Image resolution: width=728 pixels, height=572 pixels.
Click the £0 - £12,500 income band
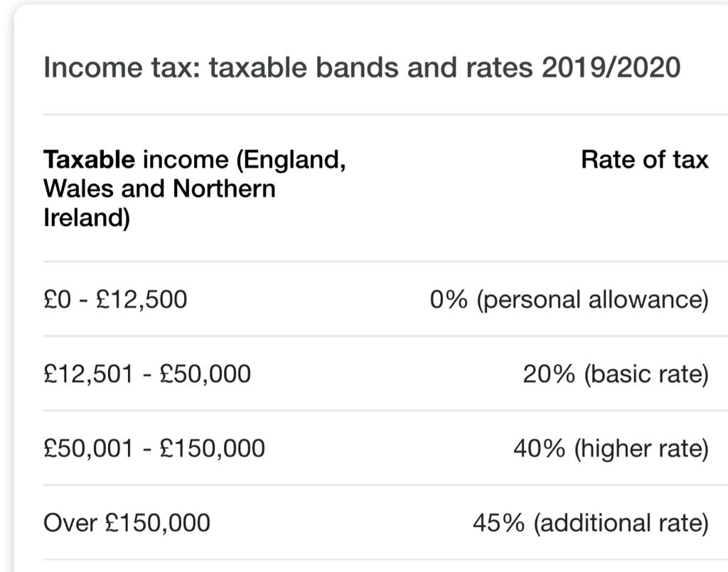[115, 299]
